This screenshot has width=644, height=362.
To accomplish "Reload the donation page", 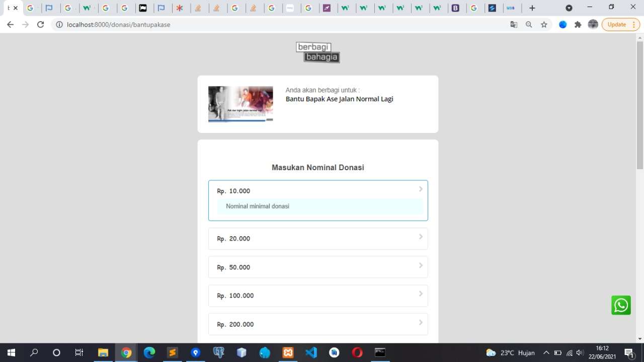I will click(x=41, y=25).
